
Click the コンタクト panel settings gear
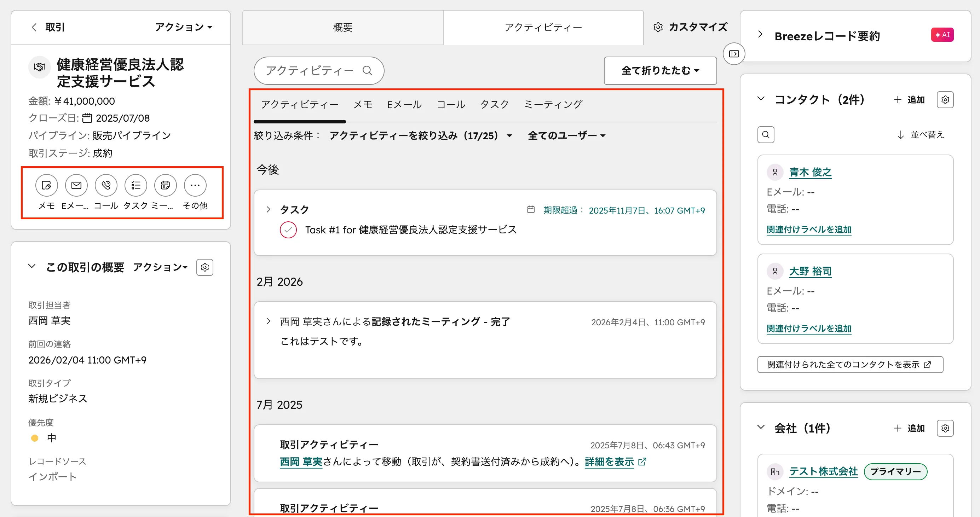pyautogui.click(x=945, y=100)
